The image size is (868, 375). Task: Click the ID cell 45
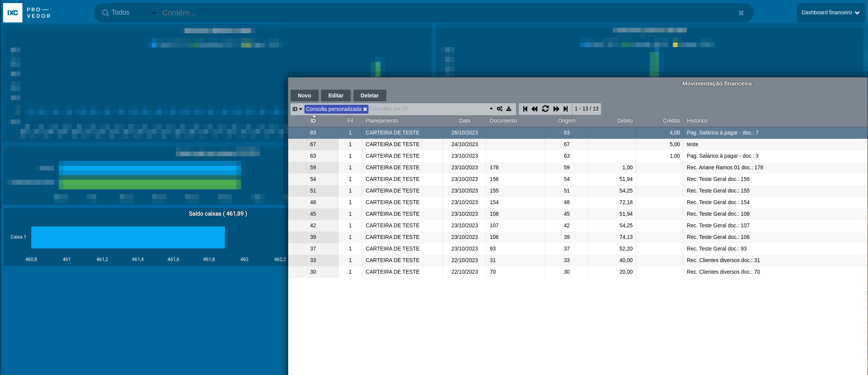pyautogui.click(x=313, y=214)
